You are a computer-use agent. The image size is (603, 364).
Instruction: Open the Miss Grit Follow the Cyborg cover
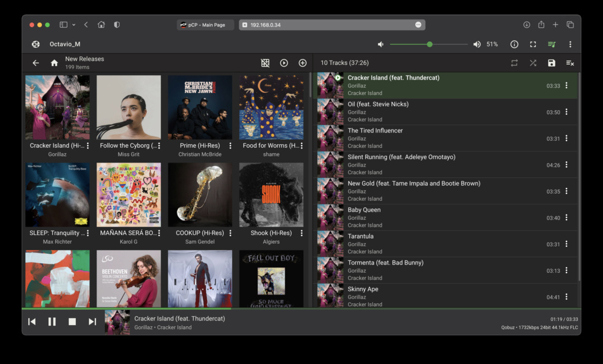(x=128, y=107)
